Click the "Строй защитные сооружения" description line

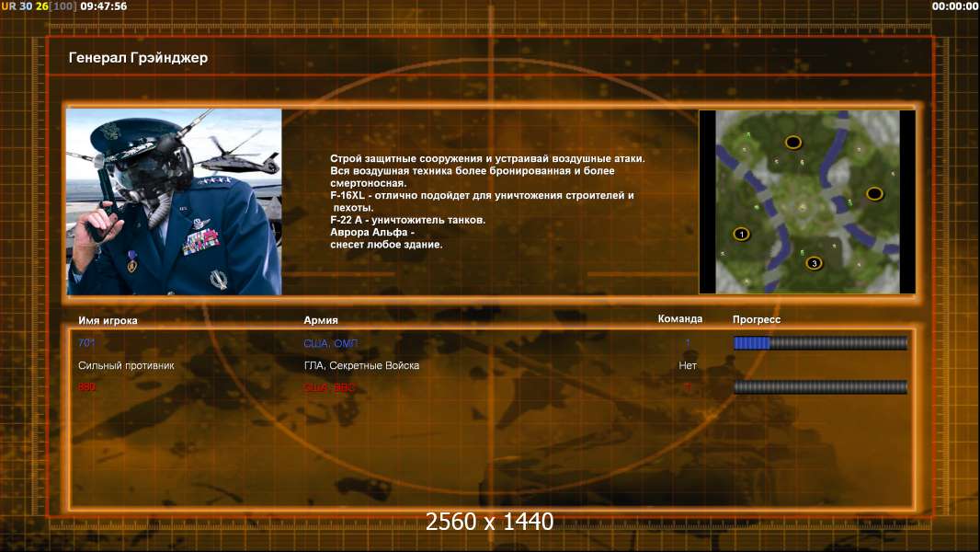487,159
